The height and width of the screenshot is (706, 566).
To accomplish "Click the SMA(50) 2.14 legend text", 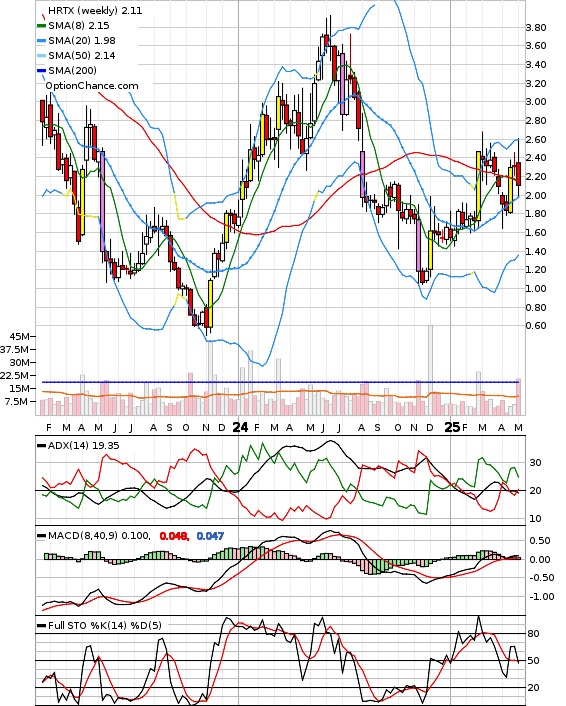I will (82, 56).
